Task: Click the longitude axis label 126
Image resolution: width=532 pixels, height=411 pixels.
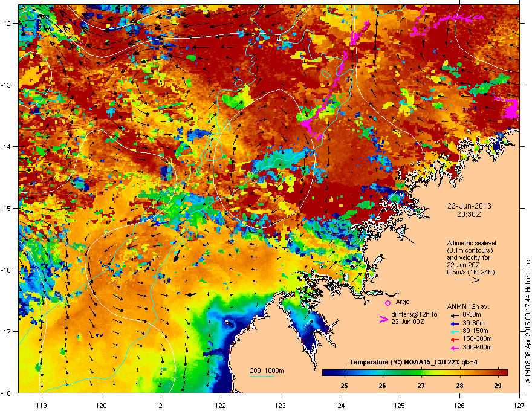Action: point(459,405)
